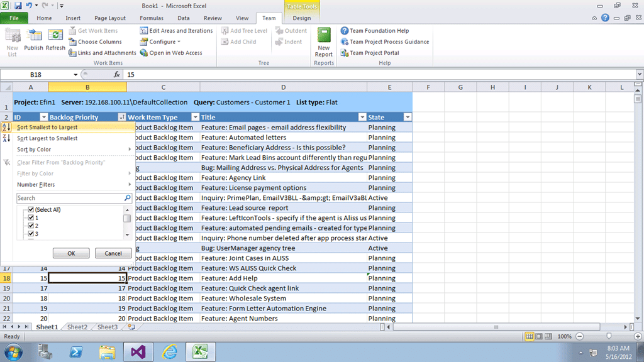Expand the State column filter dropdown
Screen dimensions: 644x362
tap(408, 118)
